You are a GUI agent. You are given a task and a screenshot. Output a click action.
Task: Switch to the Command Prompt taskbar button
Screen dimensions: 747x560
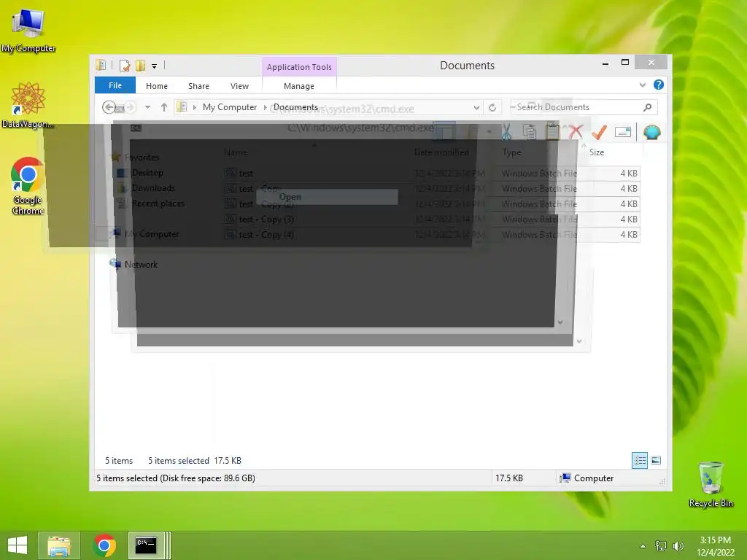[x=146, y=545]
